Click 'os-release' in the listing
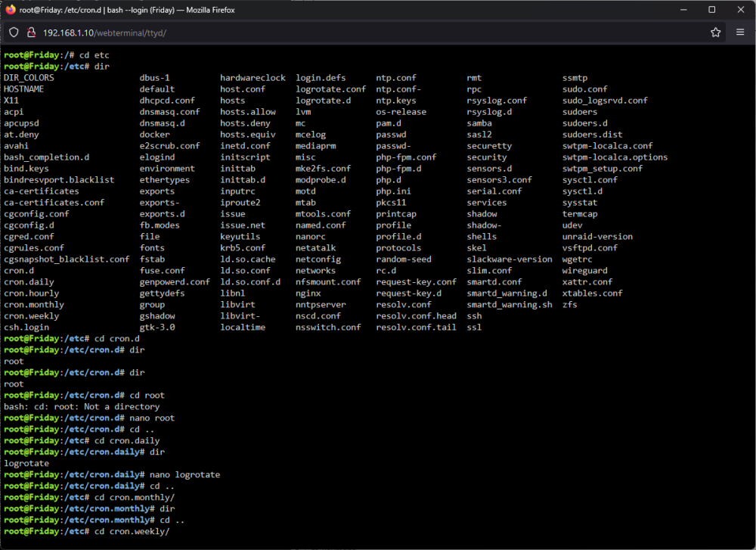 (401, 112)
